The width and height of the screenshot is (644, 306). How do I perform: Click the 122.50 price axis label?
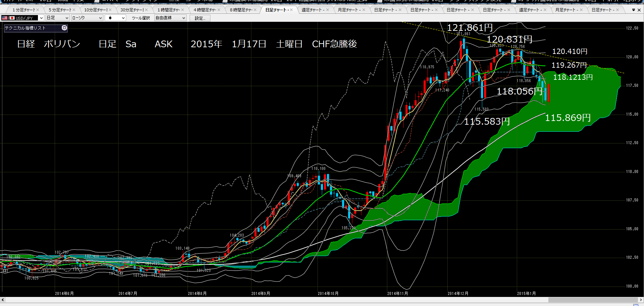click(632, 28)
